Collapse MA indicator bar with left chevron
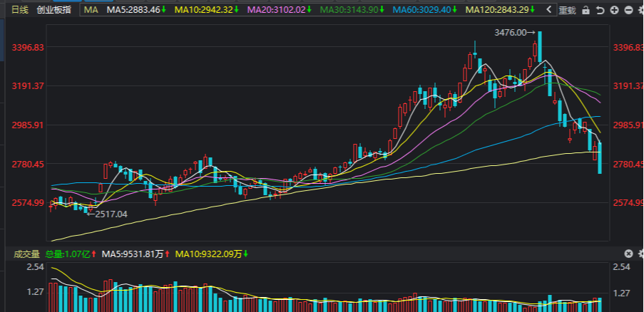This screenshot has height=312, width=644. (x=548, y=10)
